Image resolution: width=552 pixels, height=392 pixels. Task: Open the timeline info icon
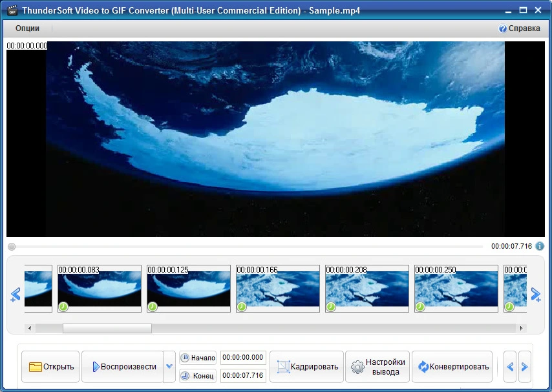click(x=540, y=246)
